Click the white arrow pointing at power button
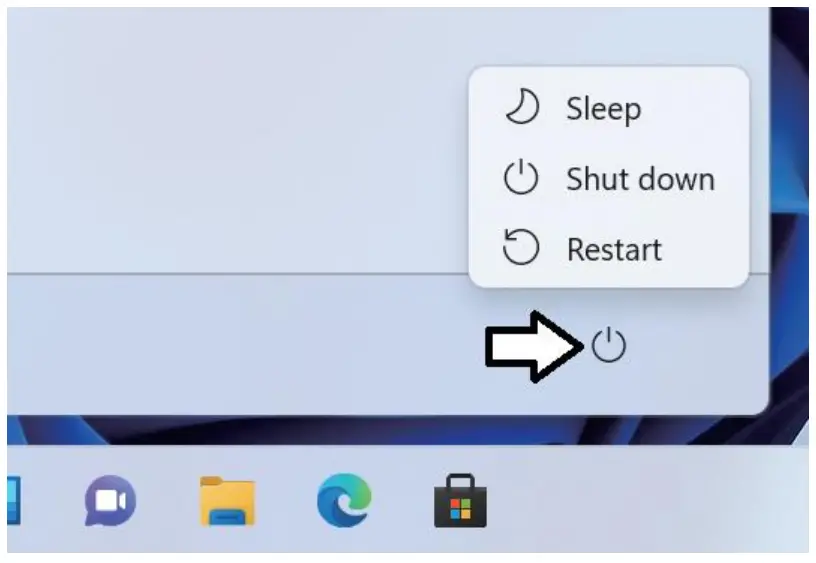Screen dimensions: 816x563 pyautogui.click(x=534, y=347)
